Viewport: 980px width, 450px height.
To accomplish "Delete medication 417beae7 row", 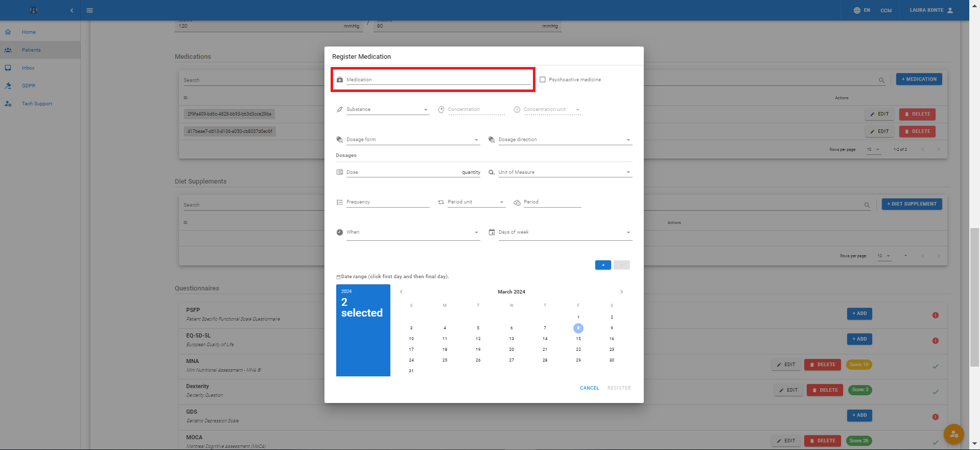I will (917, 131).
